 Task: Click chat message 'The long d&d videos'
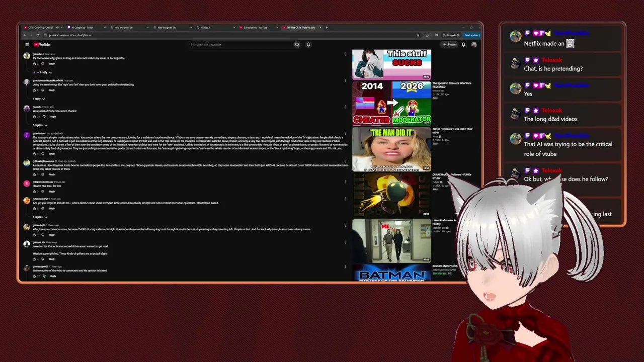pyautogui.click(x=551, y=119)
